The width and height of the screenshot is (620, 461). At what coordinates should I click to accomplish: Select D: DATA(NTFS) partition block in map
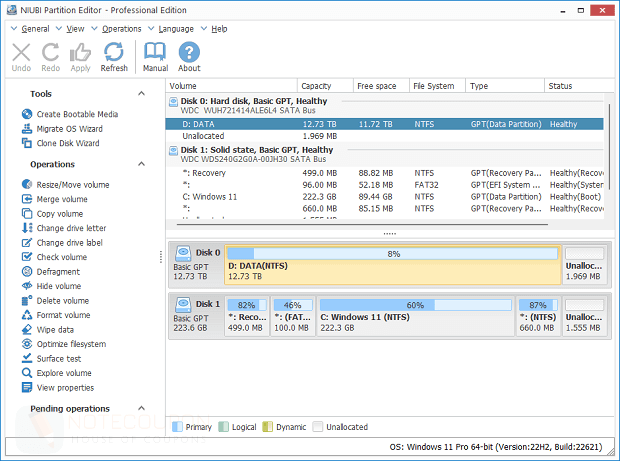point(393,265)
